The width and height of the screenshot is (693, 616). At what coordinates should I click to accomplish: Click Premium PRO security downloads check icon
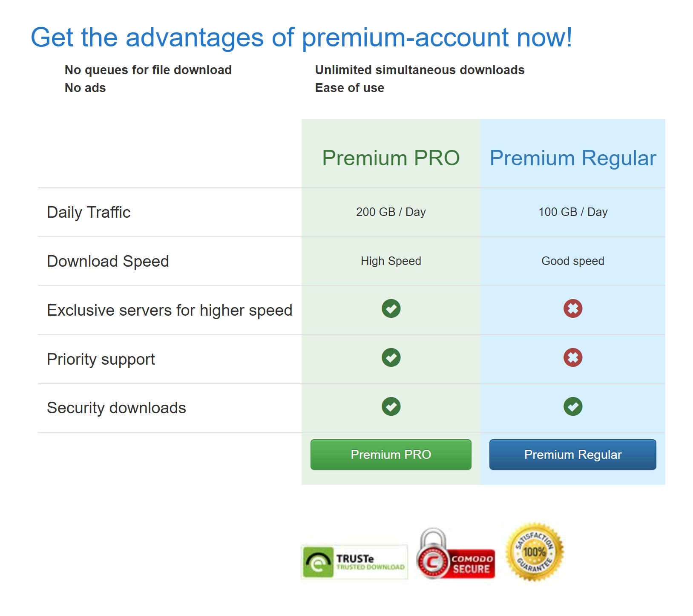tap(391, 406)
